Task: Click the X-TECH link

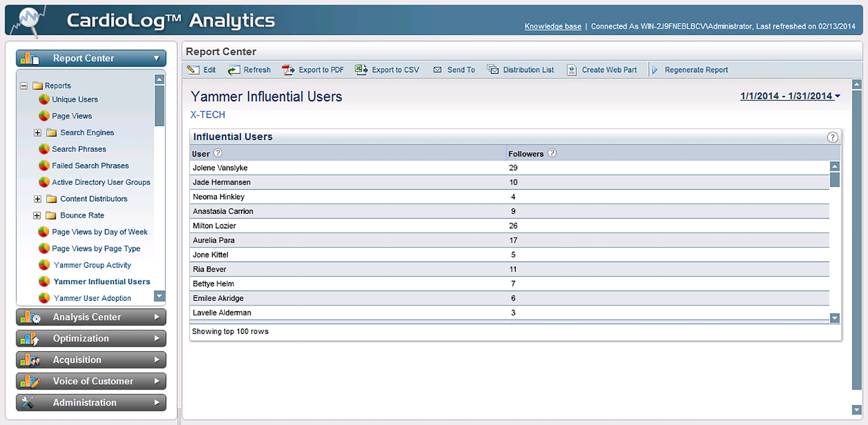Action: (208, 115)
